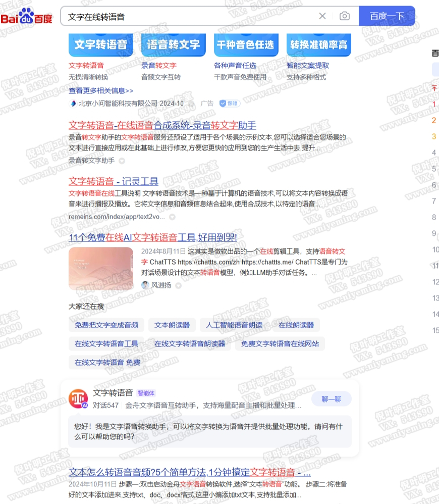439x504 pixels.
Task: Open the 转换准确率高 banner tile
Action: [318, 44]
